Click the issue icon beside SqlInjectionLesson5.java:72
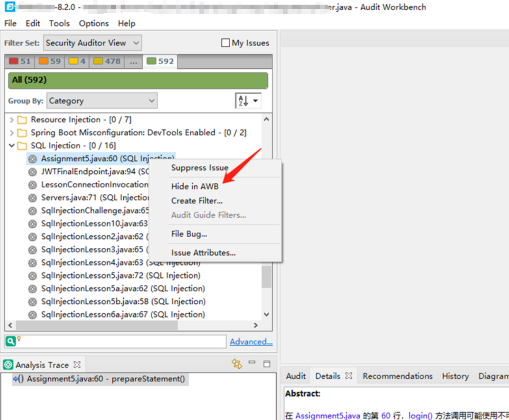 point(33,276)
